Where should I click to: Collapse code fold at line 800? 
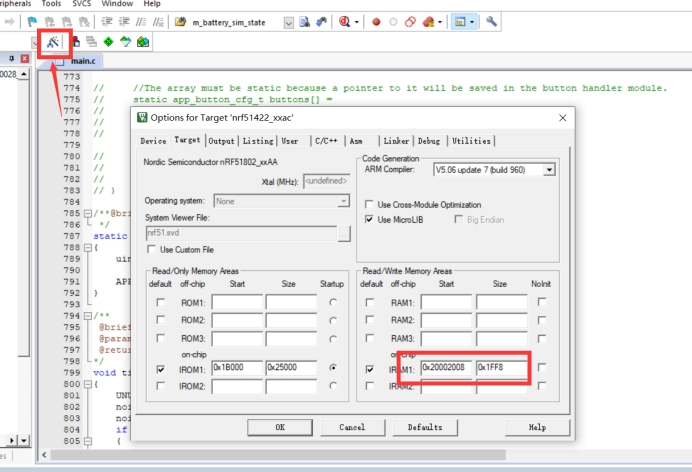pos(88,384)
